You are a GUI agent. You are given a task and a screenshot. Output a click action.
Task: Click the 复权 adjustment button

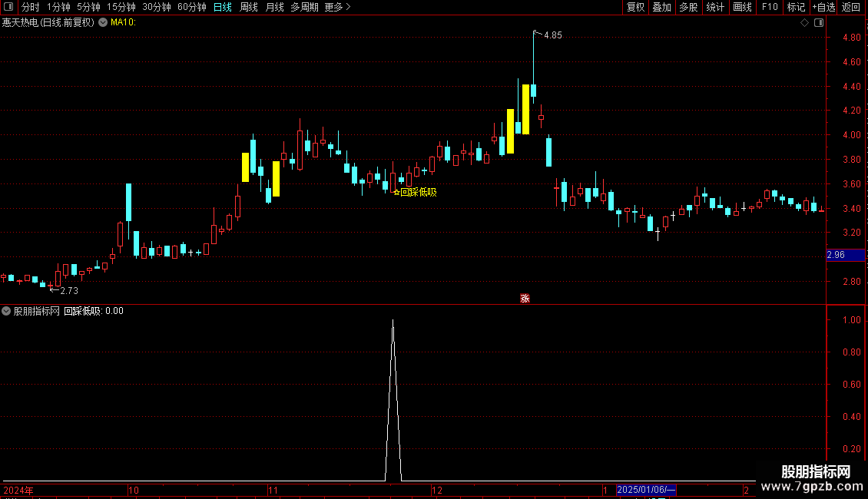pyautogui.click(x=635, y=7)
